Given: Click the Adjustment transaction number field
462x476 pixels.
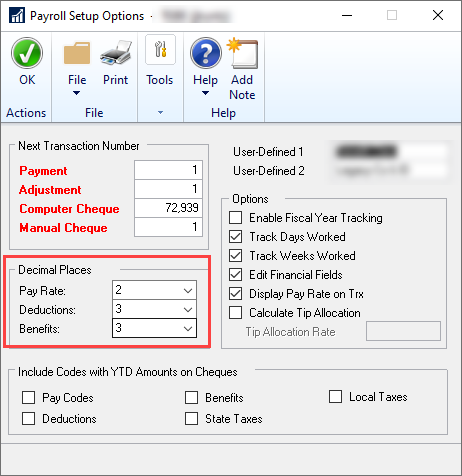Looking at the screenshot, I should click(168, 189).
